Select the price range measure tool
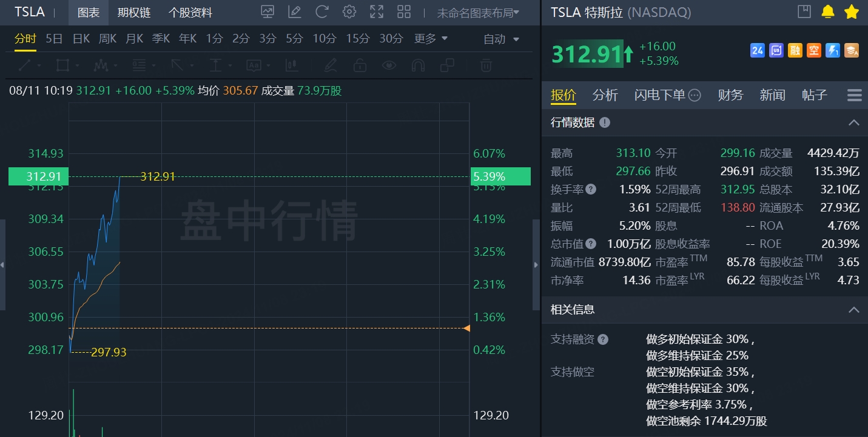The image size is (868, 437). point(215,65)
